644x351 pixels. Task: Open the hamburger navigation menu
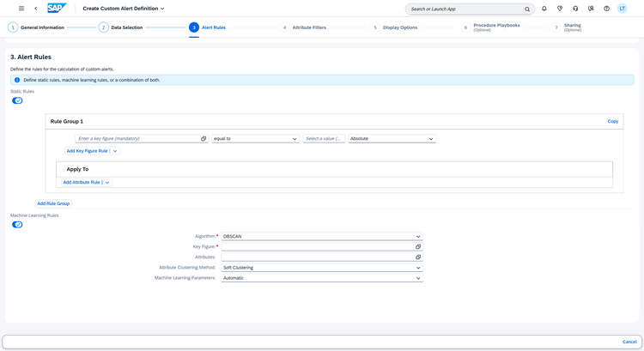coord(21,9)
